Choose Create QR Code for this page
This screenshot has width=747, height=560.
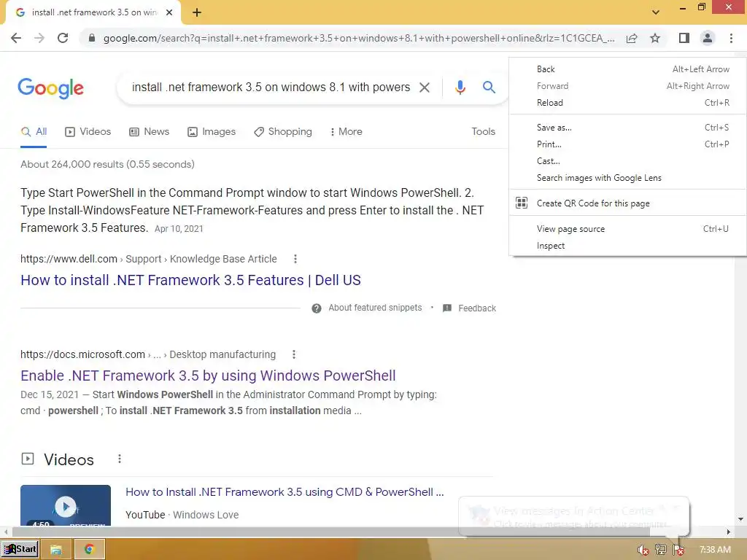pyautogui.click(x=627, y=203)
